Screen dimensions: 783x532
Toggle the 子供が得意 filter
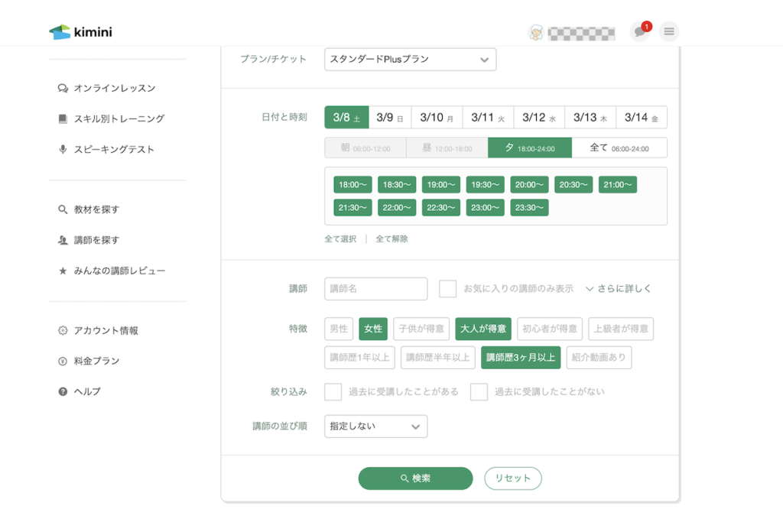[x=421, y=329]
